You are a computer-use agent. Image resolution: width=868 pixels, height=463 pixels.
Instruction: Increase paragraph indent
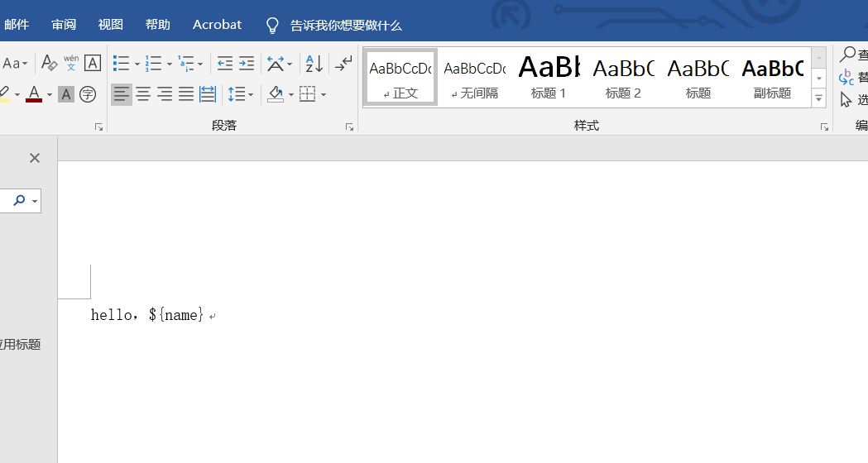point(247,64)
